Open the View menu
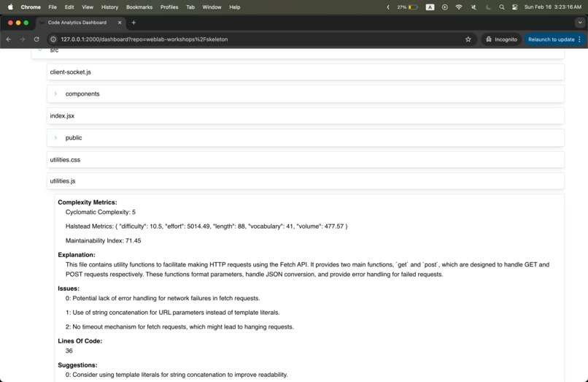 pyautogui.click(x=88, y=7)
